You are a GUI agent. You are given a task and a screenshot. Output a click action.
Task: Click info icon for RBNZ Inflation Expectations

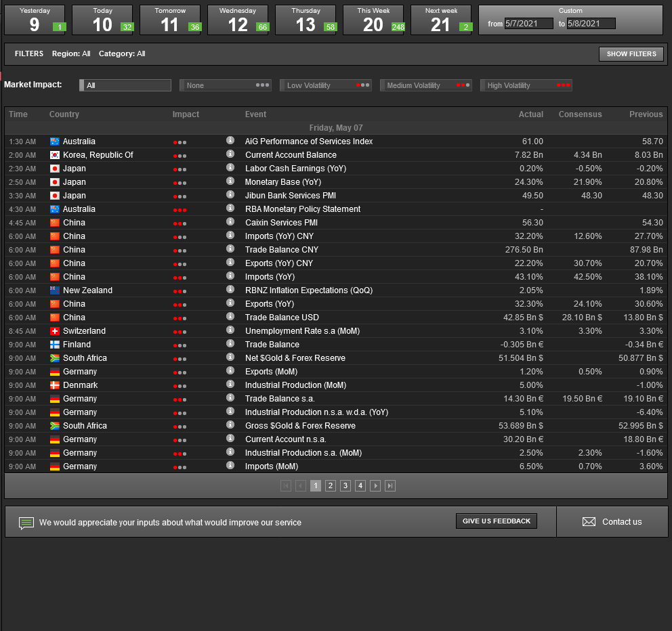click(230, 289)
